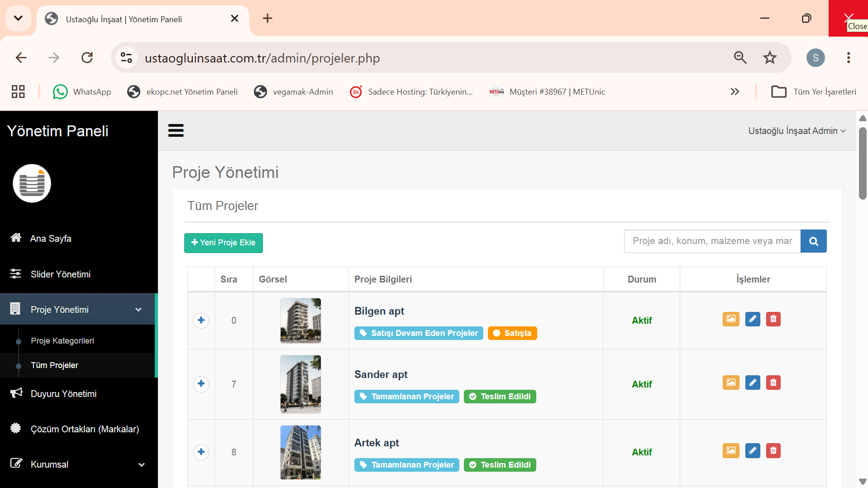Expand row details for Sander apt
Image resolution: width=868 pixels, height=488 pixels.
(x=201, y=384)
